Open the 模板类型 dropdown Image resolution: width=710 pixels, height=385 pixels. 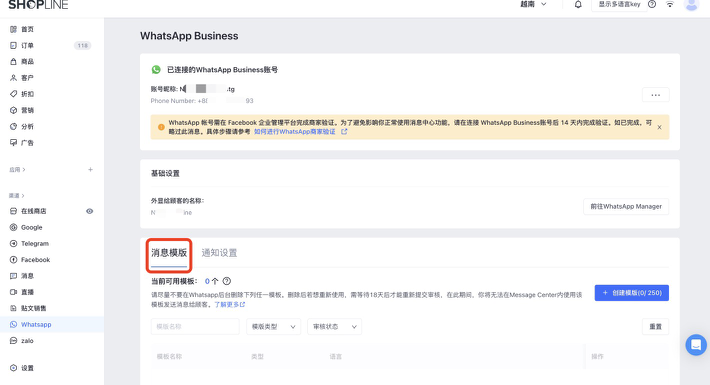click(273, 327)
